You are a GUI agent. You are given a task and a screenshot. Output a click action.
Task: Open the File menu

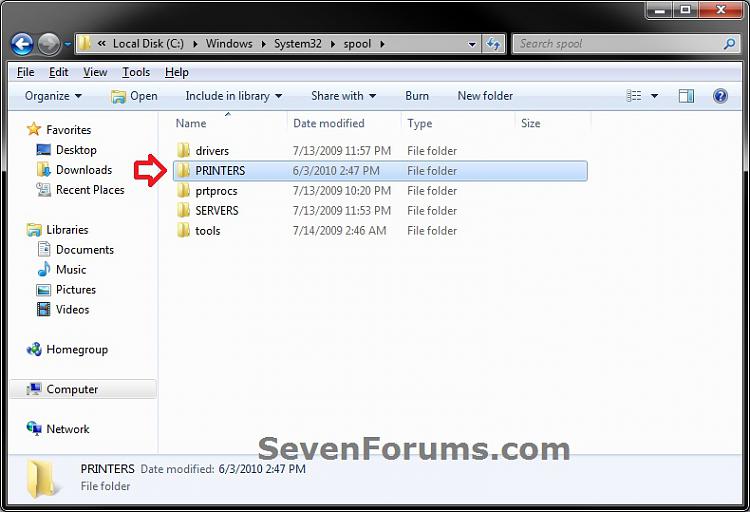pyautogui.click(x=25, y=72)
